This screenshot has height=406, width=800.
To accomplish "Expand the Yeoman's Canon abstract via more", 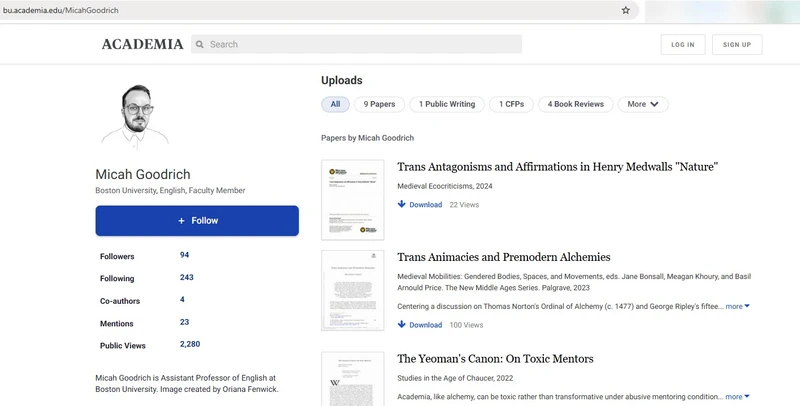I will (x=737, y=397).
